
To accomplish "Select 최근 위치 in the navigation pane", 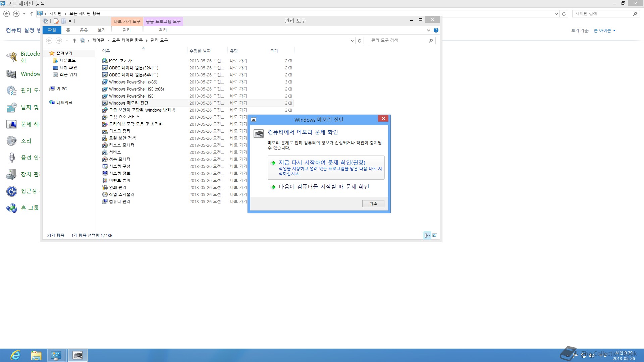I will (68, 74).
